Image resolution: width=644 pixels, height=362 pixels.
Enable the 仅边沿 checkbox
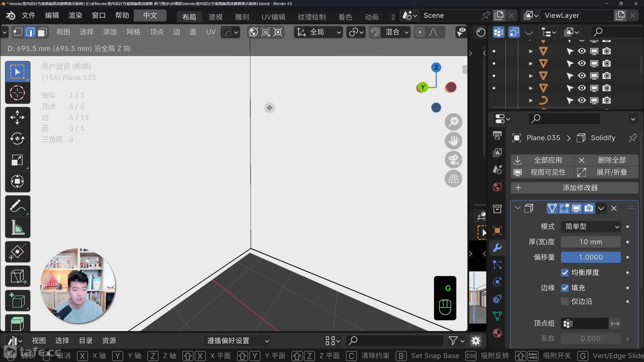[565, 301]
